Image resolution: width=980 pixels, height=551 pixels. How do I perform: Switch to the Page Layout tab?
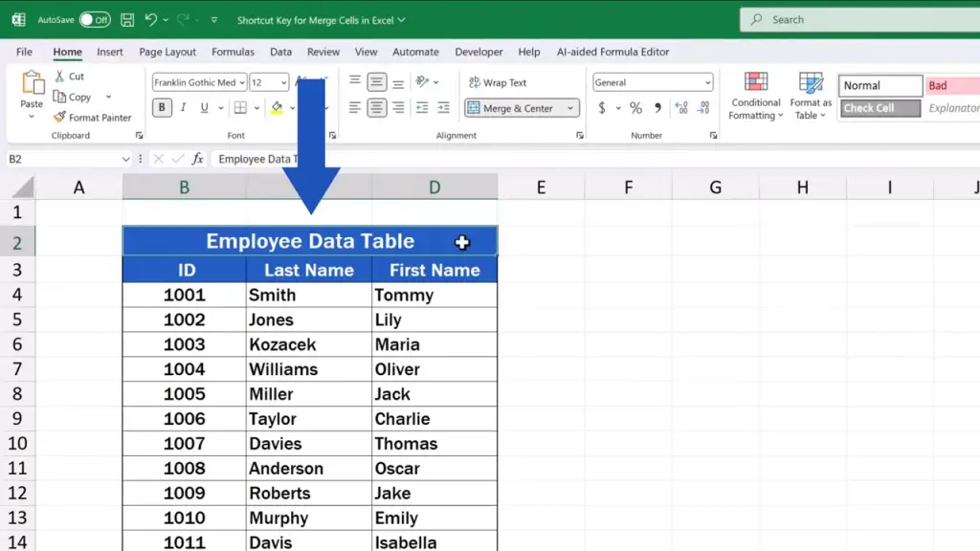[x=167, y=52]
